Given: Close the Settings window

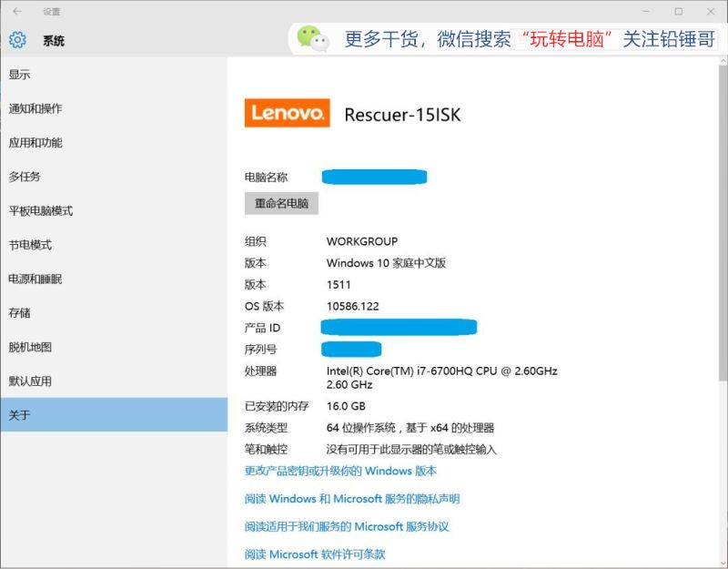Looking at the screenshot, I should [x=709, y=12].
